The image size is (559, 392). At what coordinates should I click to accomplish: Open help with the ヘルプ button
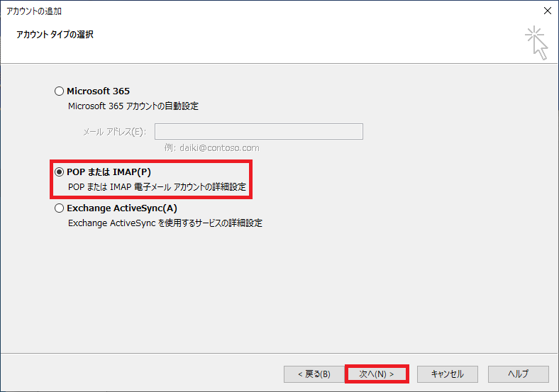click(x=519, y=374)
